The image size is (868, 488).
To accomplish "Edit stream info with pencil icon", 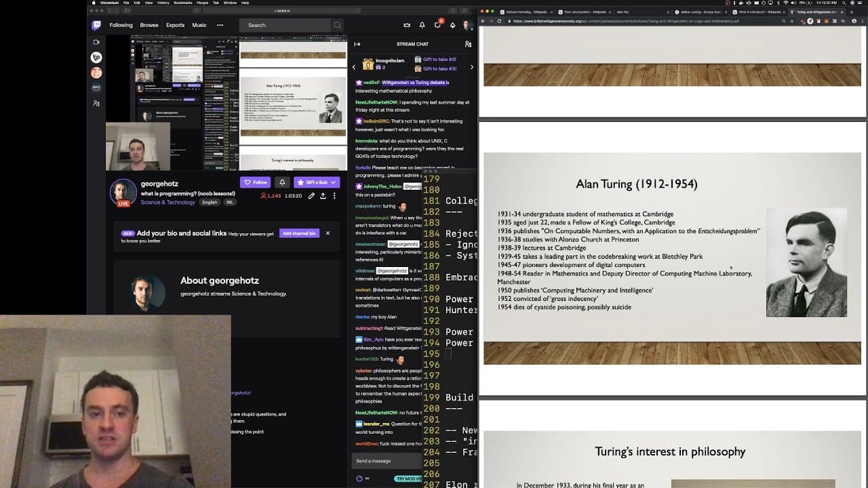I will pos(311,196).
